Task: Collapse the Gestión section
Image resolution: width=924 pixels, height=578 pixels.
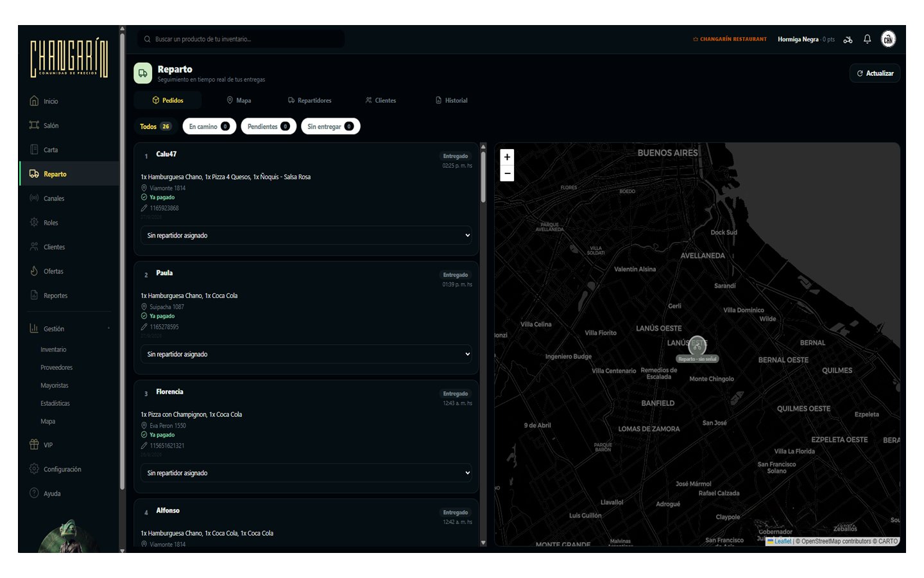Action: click(x=69, y=329)
